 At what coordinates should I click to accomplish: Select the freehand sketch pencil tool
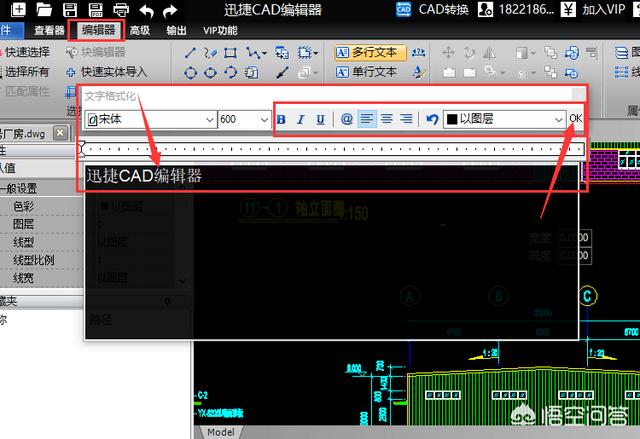point(210,53)
